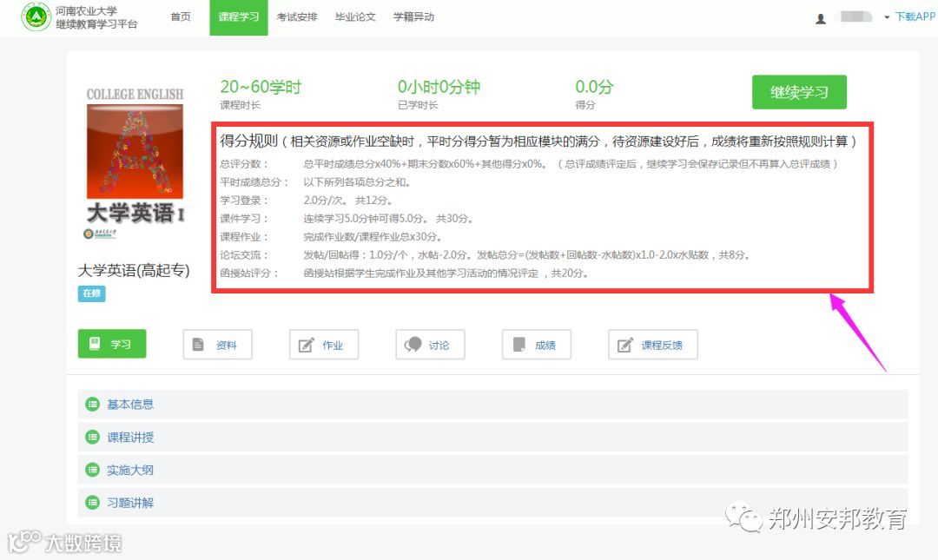Go to 首页 in navigation

[x=180, y=16]
